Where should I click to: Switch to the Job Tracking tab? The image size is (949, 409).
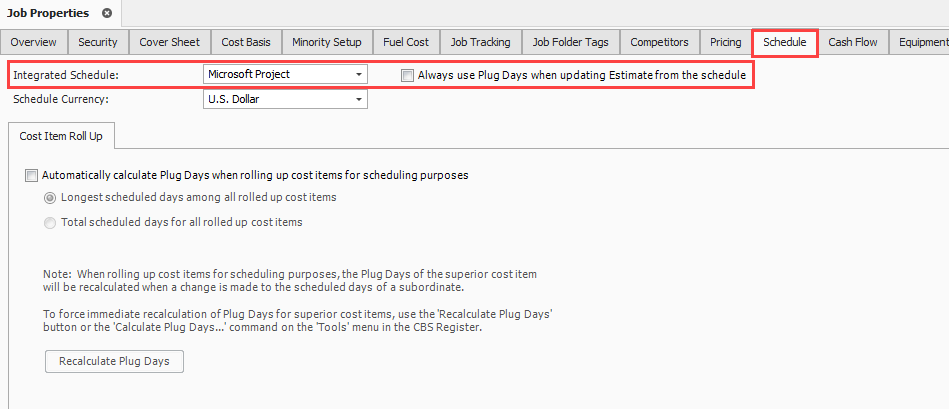[x=480, y=42]
